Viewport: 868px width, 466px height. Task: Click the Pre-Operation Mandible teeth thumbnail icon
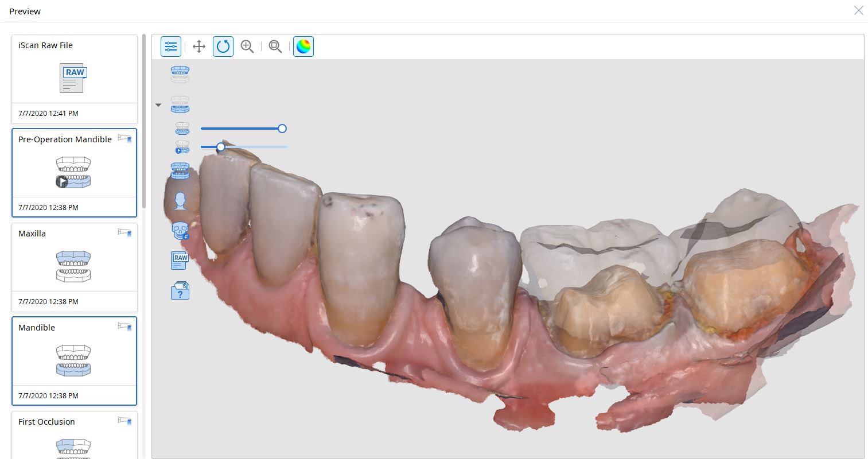(73, 173)
